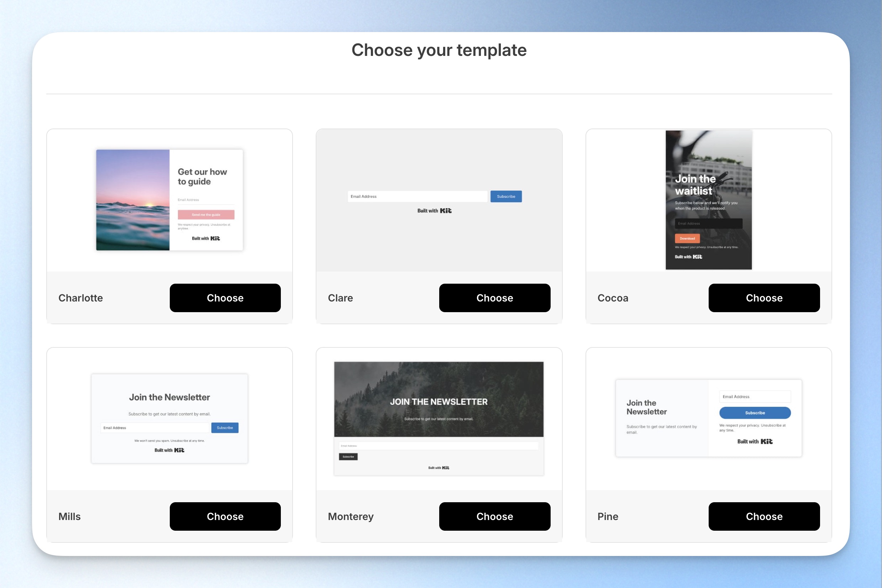Click the blue Subscribe button in Clare preview
This screenshot has height=588, width=882.
click(x=506, y=196)
